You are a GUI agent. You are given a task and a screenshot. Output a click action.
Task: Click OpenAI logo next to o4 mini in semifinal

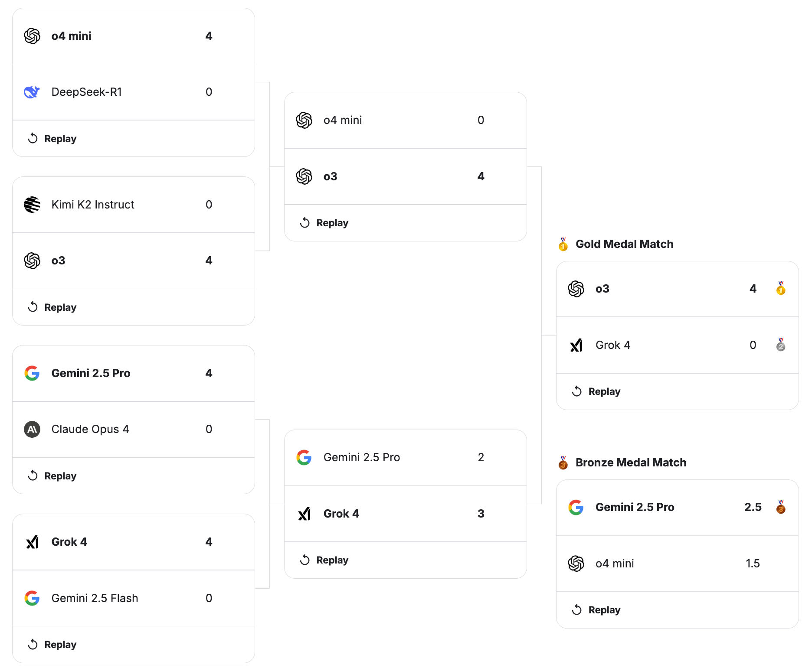pos(304,120)
